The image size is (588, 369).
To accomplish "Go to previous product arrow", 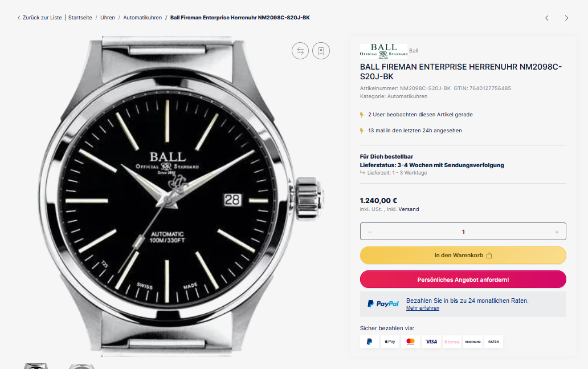I will click(x=547, y=18).
